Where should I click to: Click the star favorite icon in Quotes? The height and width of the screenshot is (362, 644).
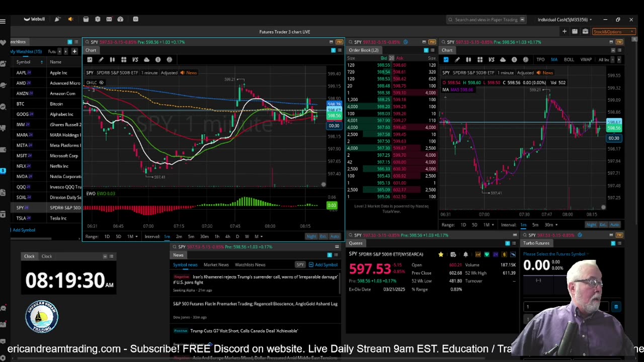[x=441, y=254]
